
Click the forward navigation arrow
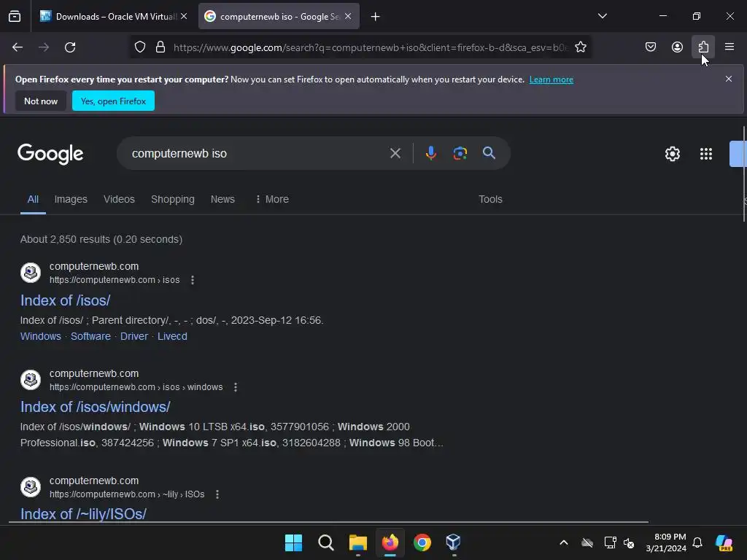pyautogui.click(x=44, y=47)
